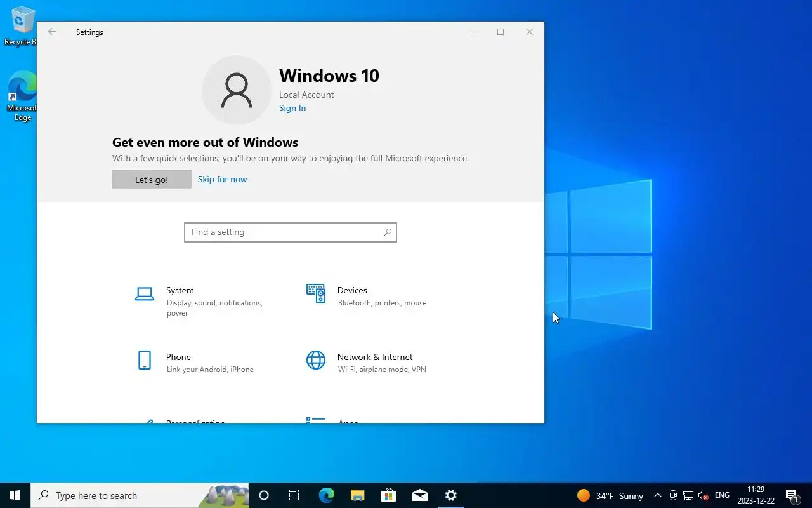Open Cortana circle in the taskbar

click(264, 495)
